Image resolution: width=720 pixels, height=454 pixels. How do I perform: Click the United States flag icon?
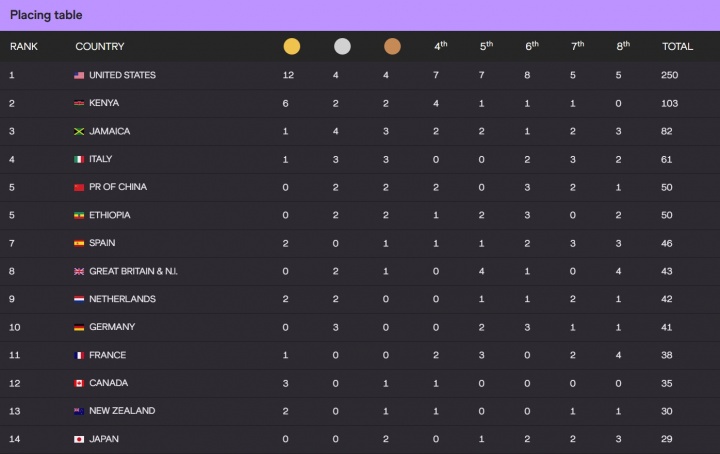tap(79, 75)
